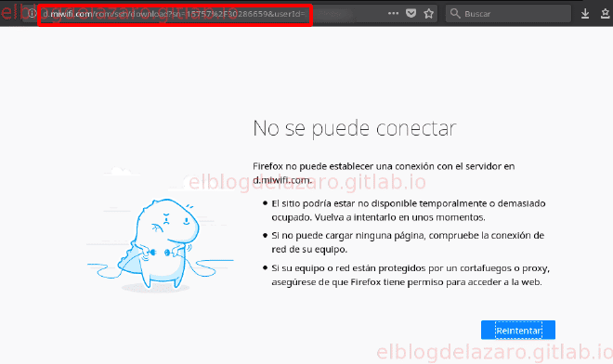Focus the Buscar search box
This screenshot has width=613, height=364.
pyautogui.click(x=508, y=14)
